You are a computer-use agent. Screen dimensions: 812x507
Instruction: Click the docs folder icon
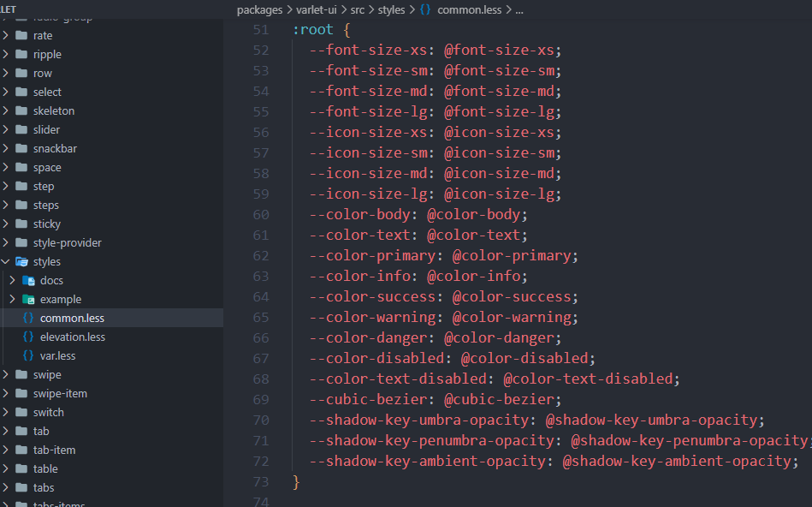coord(28,280)
